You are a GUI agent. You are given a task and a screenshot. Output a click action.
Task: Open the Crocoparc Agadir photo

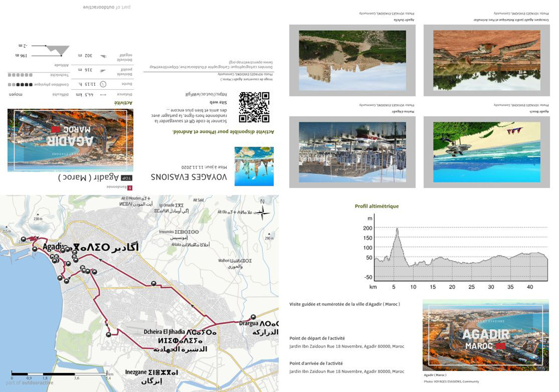coord(486,60)
